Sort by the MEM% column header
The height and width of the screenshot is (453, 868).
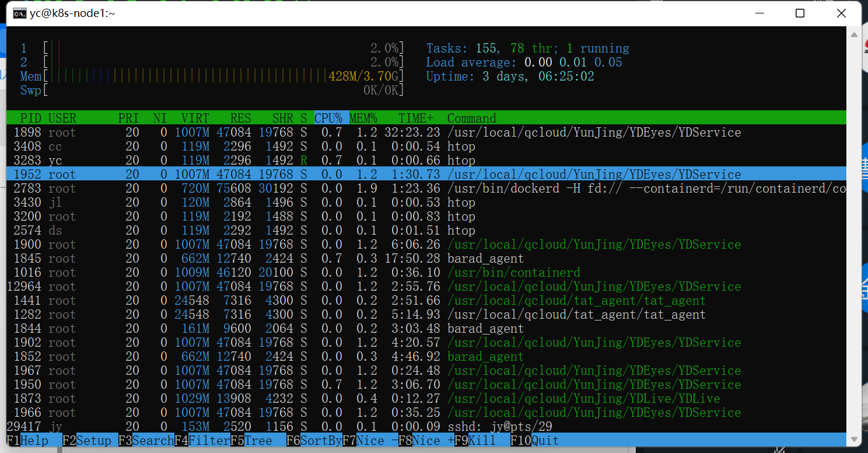363,118
